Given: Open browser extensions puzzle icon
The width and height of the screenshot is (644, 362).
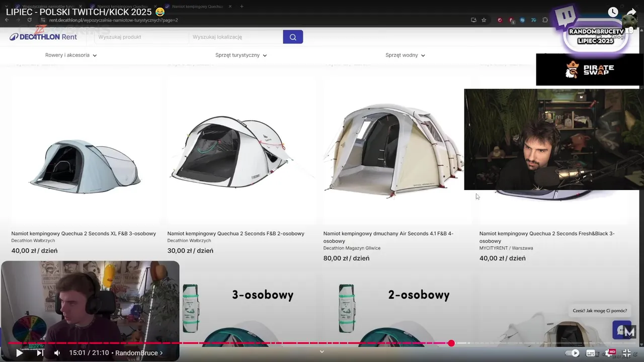Looking at the screenshot, I should (545, 20).
